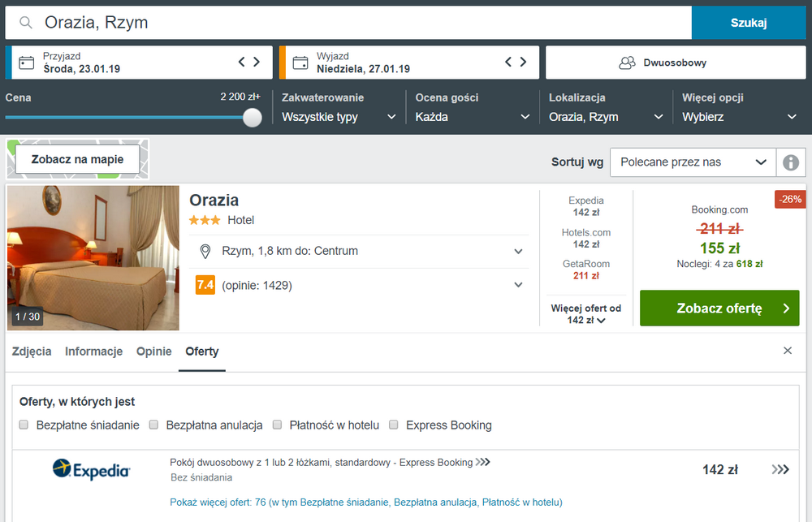Go to previous arrival date
This screenshot has width=812, height=522.
(x=241, y=63)
